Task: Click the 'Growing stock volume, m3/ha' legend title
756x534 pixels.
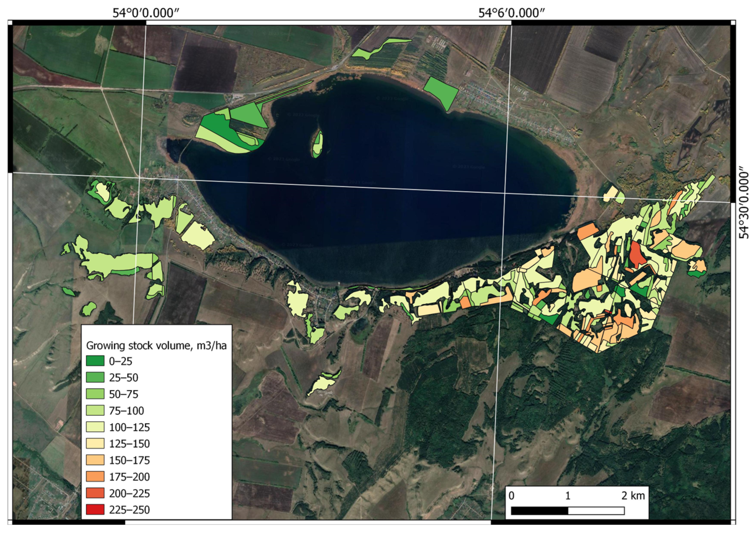Action: coord(156,345)
